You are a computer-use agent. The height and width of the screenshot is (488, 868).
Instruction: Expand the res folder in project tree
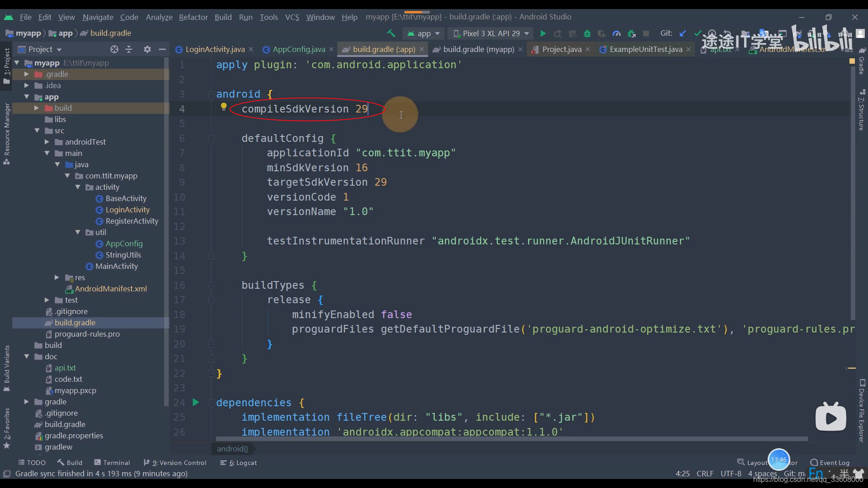click(57, 277)
